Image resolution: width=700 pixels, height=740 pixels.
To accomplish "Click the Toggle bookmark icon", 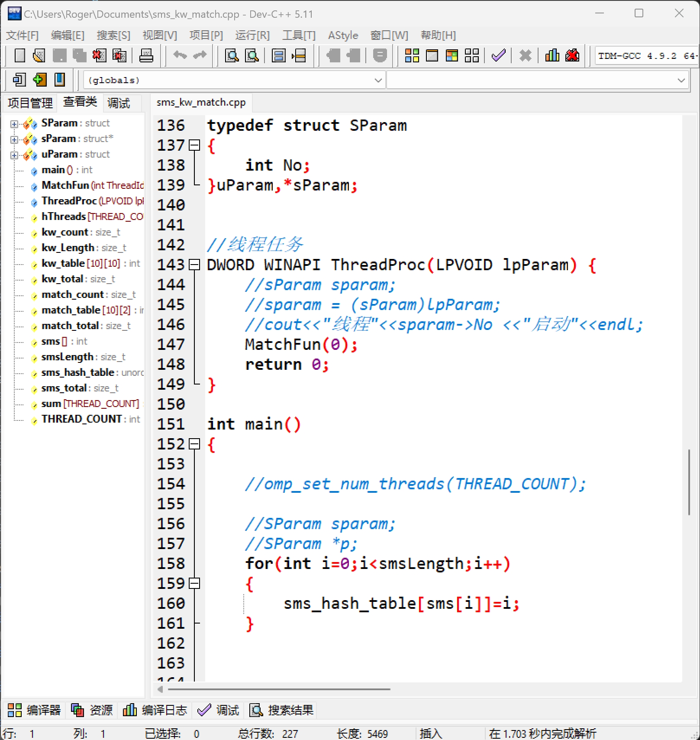I will coord(60,80).
